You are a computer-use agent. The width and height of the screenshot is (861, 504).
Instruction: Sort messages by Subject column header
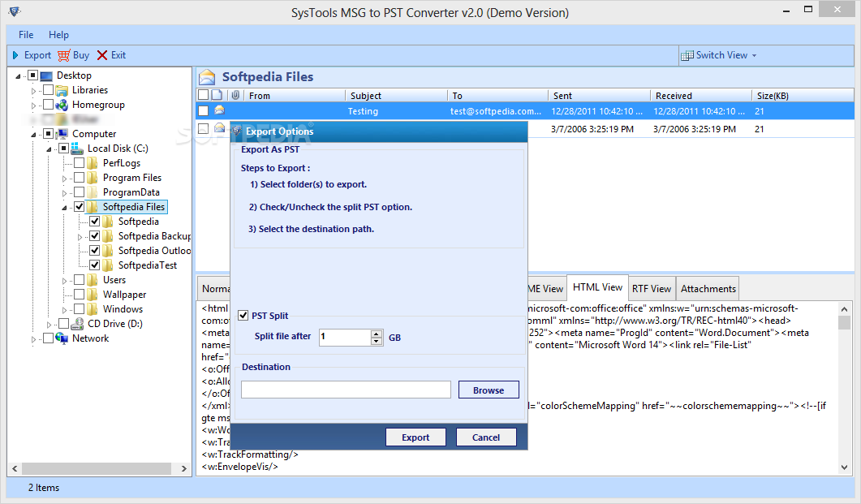[397, 96]
